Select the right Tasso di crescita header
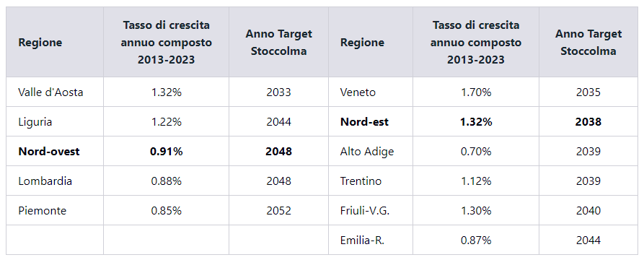This screenshot has height=260, width=644. point(475,43)
